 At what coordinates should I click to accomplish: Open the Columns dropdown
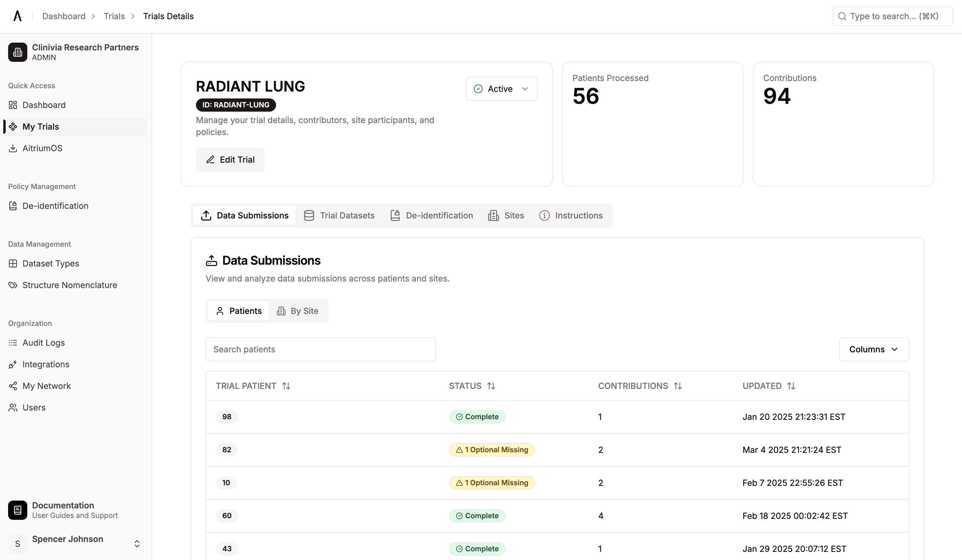tap(873, 349)
